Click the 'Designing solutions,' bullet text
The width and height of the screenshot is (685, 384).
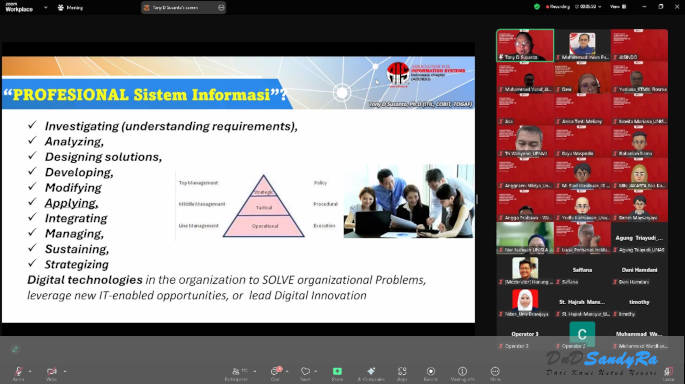coord(103,157)
